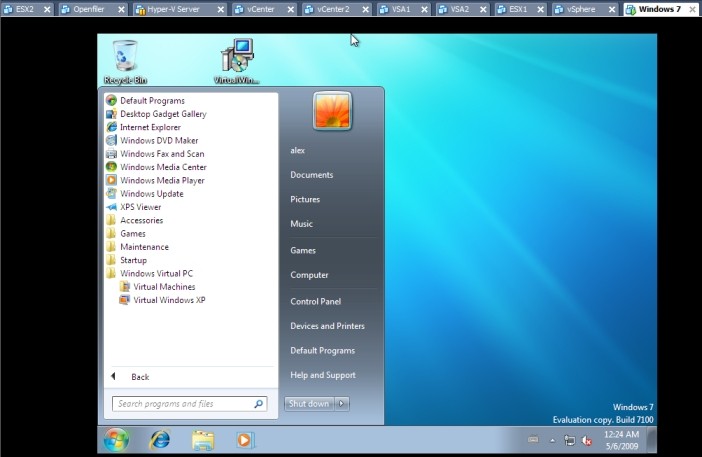
Task: Expand the Shut down options arrow
Action: pyautogui.click(x=342, y=404)
